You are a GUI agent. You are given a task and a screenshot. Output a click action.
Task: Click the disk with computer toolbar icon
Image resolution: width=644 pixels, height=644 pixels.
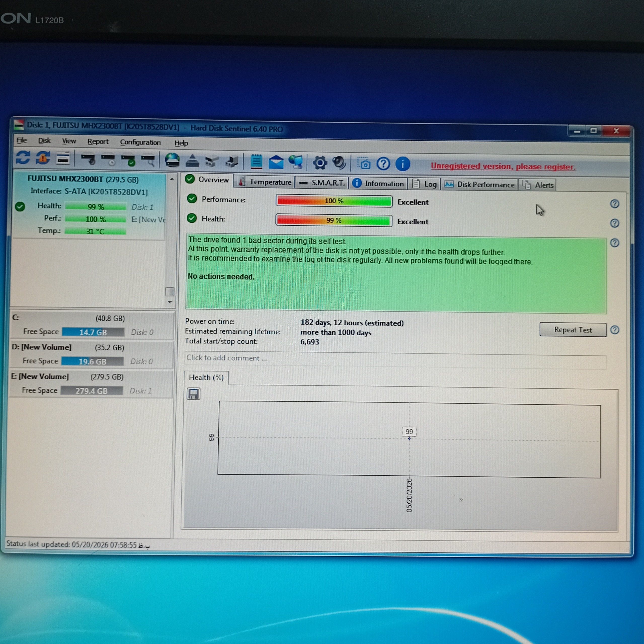click(x=232, y=162)
